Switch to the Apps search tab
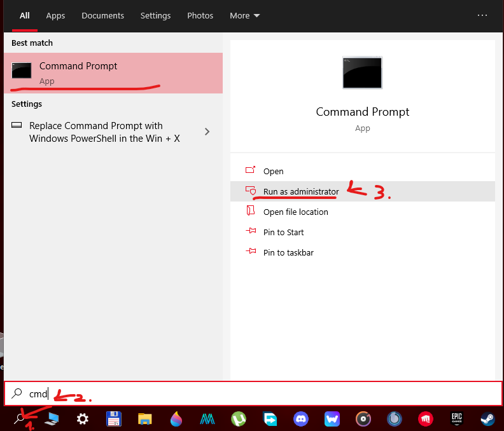 click(x=55, y=15)
